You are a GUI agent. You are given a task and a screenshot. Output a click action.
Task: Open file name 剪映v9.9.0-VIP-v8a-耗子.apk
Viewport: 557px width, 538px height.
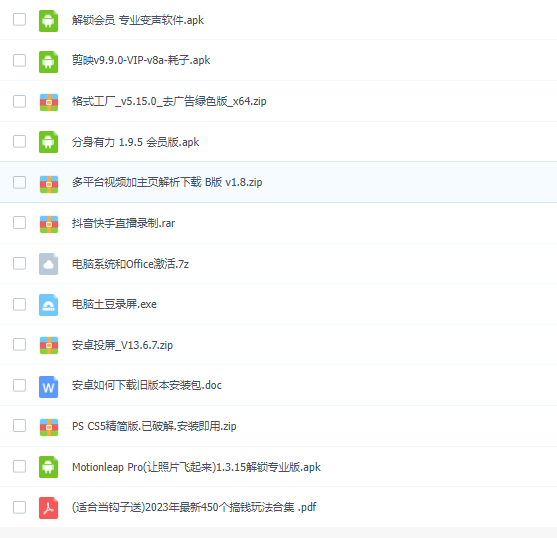(x=141, y=60)
